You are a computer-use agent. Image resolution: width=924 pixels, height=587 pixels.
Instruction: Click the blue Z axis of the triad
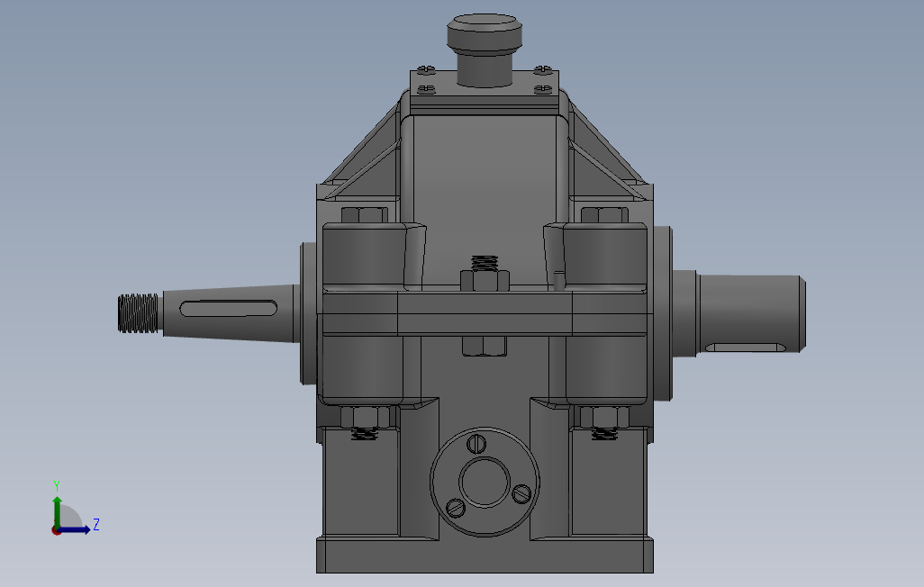pyautogui.click(x=74, y=530)
